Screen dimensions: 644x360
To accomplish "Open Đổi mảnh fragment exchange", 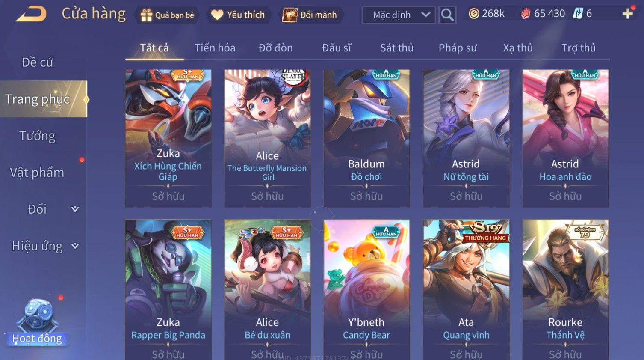I will tap(310, 15).
